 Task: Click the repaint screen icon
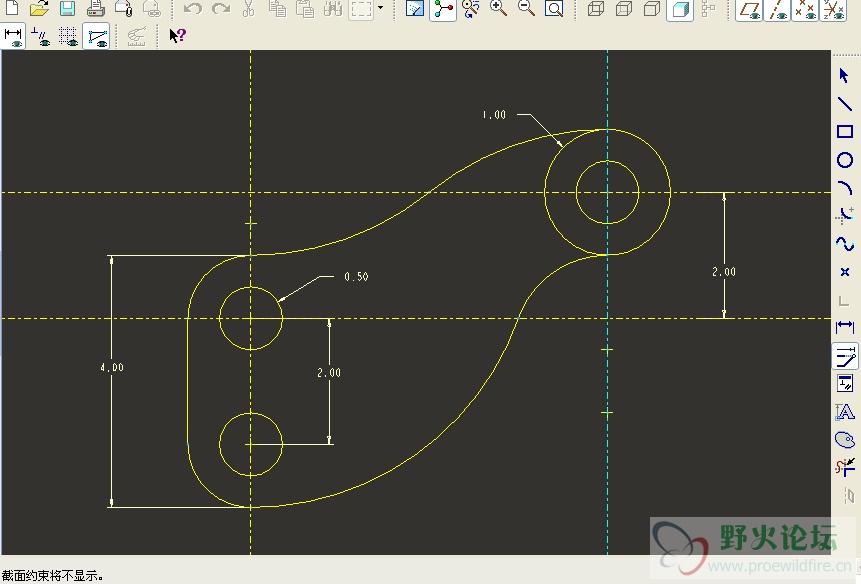pos(415,8)
